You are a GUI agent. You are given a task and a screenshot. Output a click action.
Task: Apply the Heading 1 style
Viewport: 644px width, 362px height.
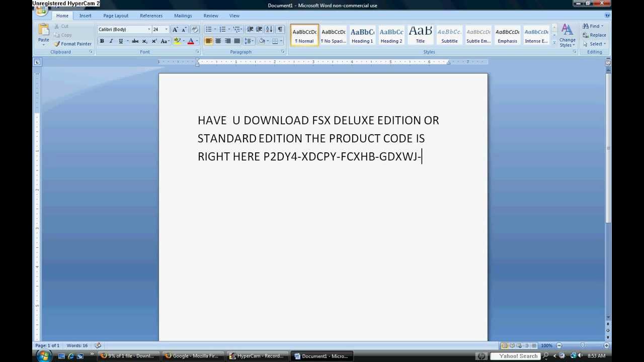(362, 35)
